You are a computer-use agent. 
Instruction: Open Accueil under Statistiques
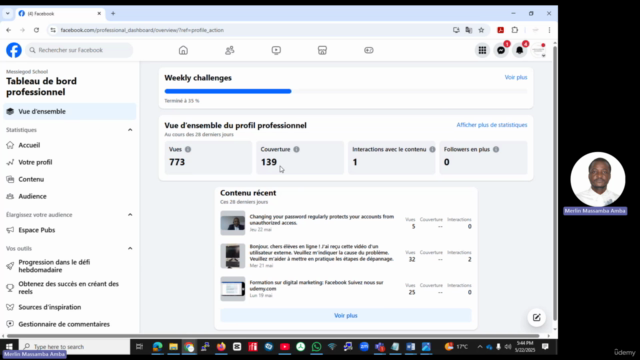click(x=29, y=145)
